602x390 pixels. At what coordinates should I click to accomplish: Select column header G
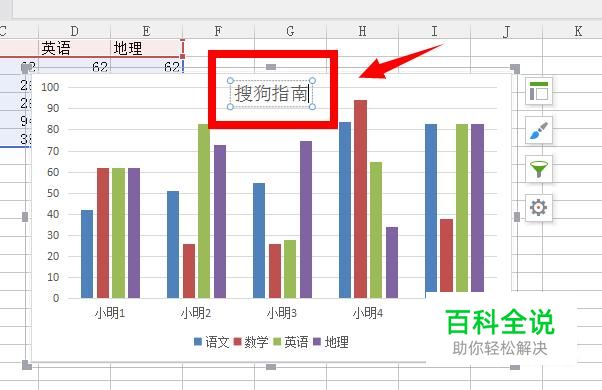(x=290, y=31)
